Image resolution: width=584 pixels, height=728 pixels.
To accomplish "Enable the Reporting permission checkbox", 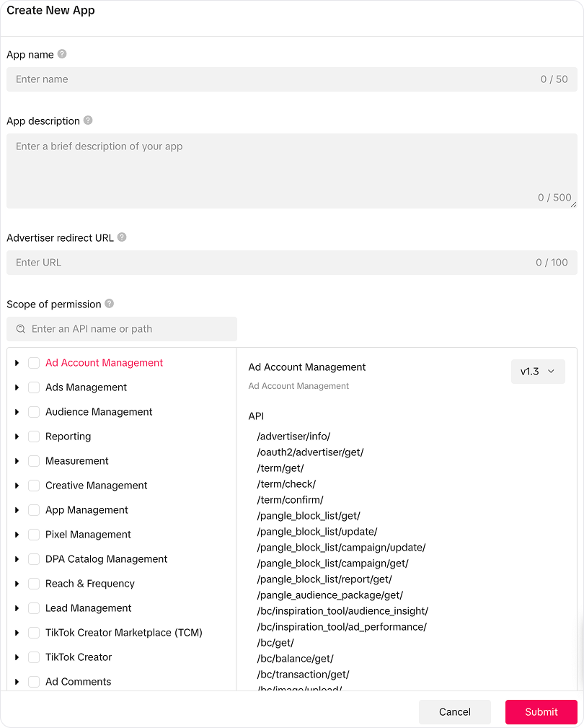I will (x=34, y=437).
